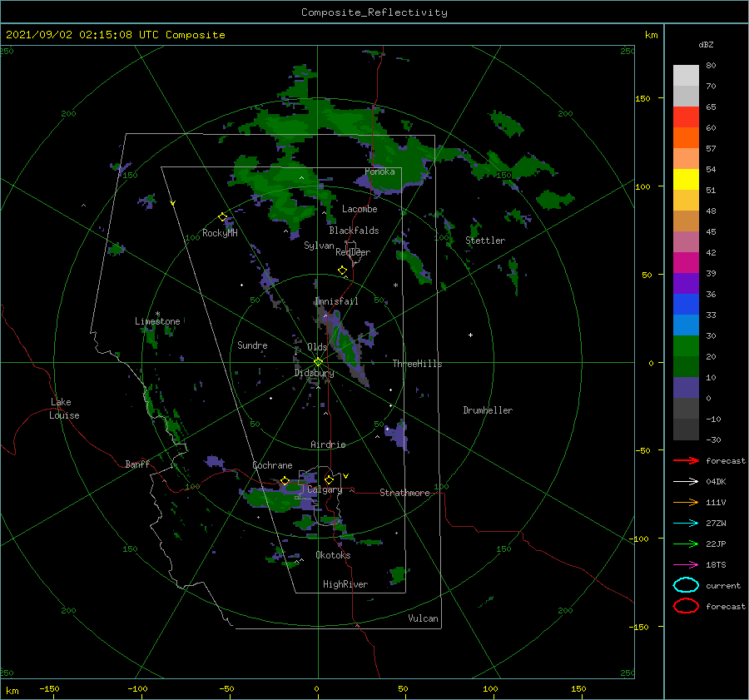Click the bright green 30 dBZ swatch

pyautogui.click(x=686, y=346)
